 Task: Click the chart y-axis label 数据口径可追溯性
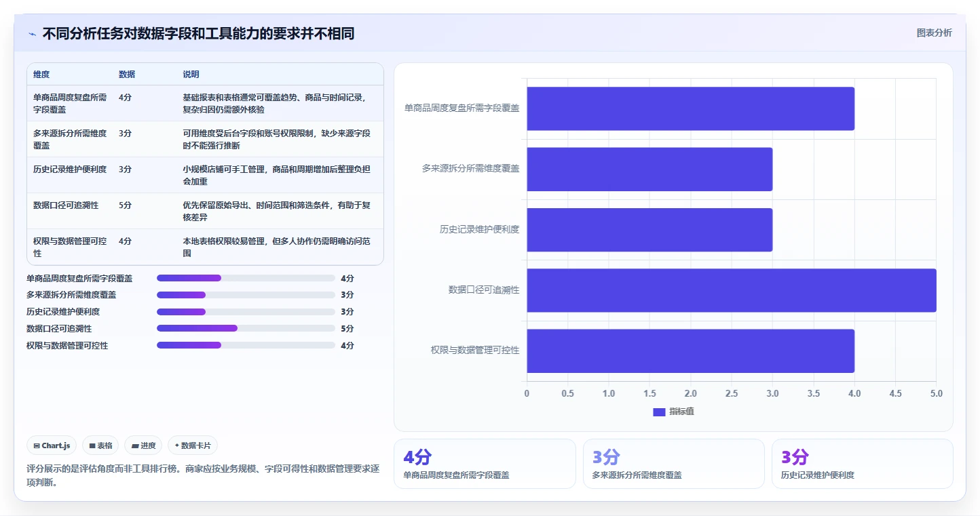(484, 290)
